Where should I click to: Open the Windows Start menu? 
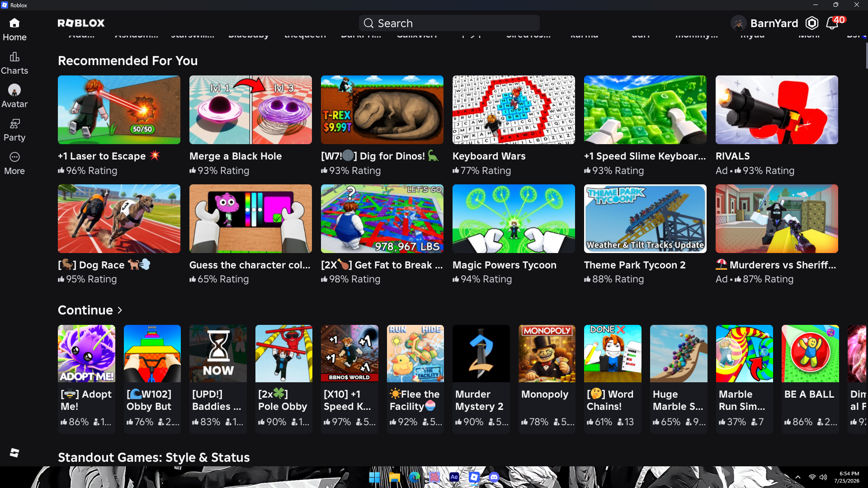[x=374, y=477]
